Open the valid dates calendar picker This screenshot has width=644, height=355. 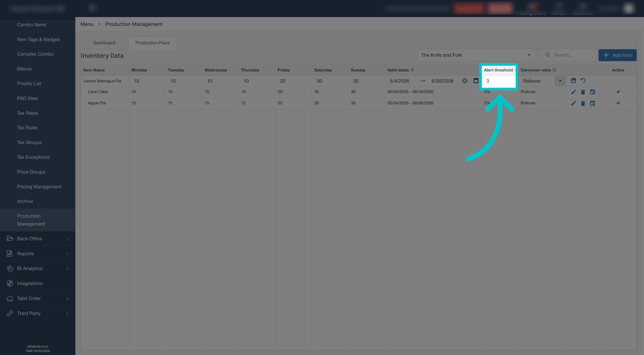pyautogui.click(x=476, y=80)
